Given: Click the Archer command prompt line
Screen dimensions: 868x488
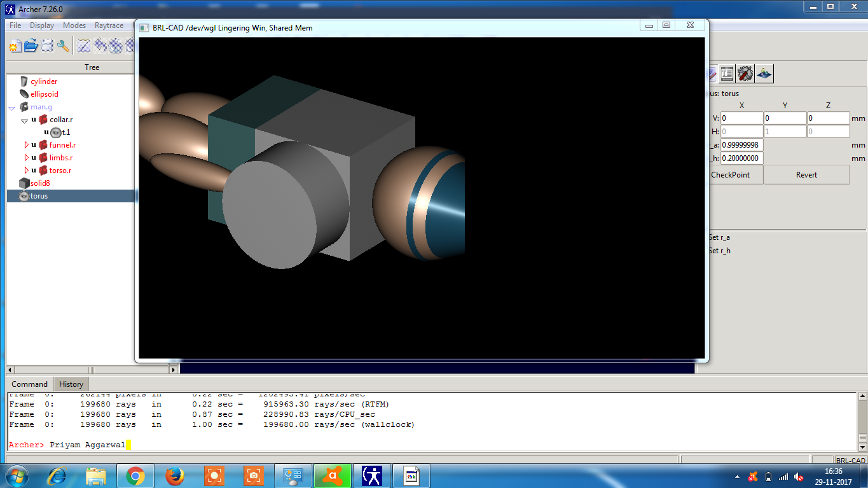Looking at the screenshot, I should (432, 445).
